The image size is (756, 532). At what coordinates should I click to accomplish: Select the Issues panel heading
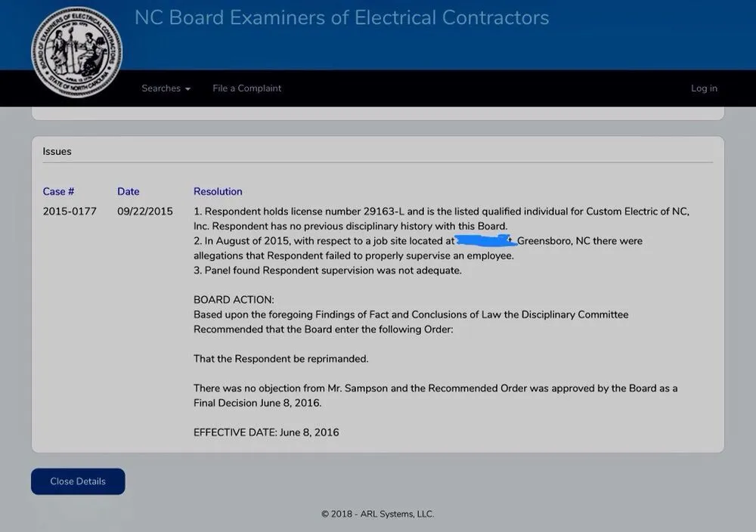click(57, 151)
